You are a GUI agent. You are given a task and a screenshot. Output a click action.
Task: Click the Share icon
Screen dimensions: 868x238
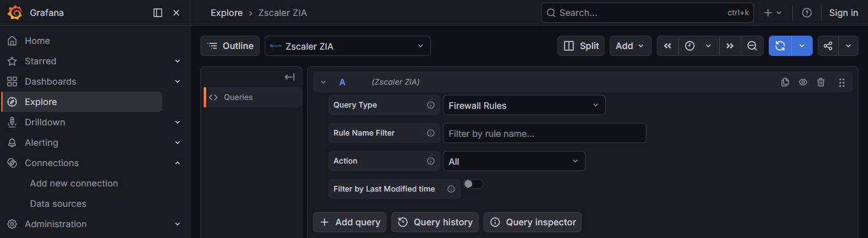pyautogui.click(x=828, y=46)
